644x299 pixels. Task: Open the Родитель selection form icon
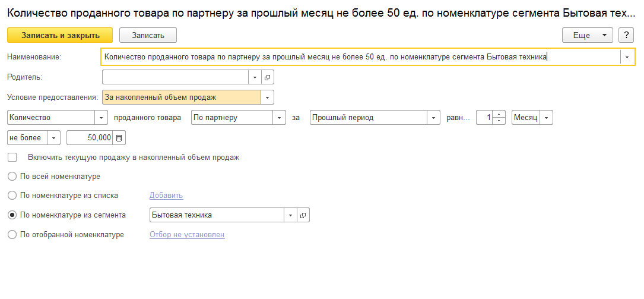coord(267,77)
